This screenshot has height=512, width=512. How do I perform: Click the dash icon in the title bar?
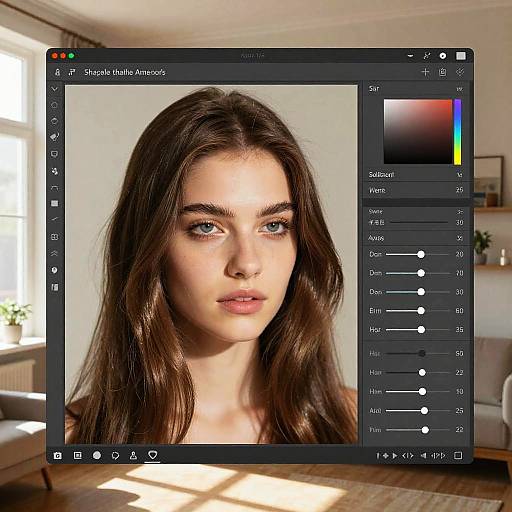[410, 56]
